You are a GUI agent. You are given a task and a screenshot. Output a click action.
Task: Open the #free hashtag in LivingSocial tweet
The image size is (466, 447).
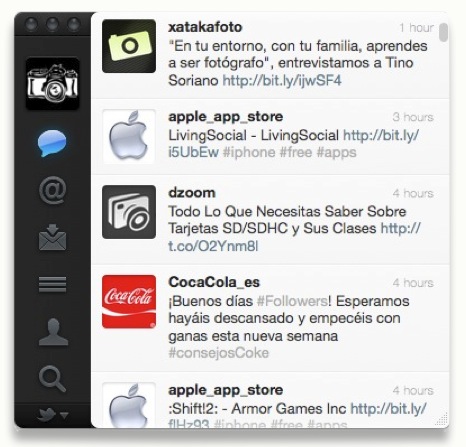(x=296, y=152)
